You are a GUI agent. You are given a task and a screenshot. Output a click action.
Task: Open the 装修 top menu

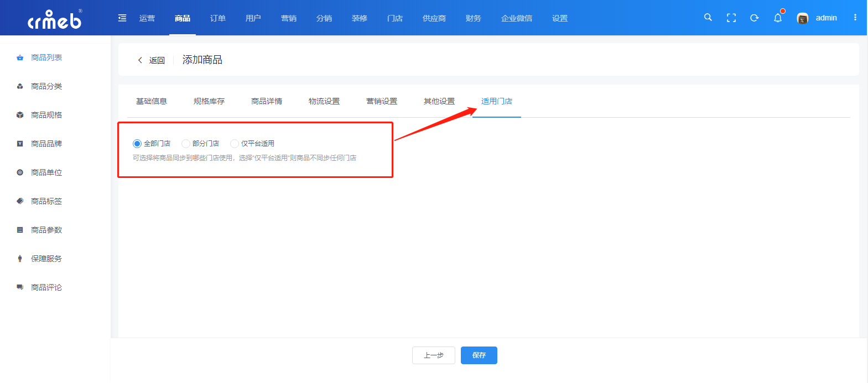point(360,18)
